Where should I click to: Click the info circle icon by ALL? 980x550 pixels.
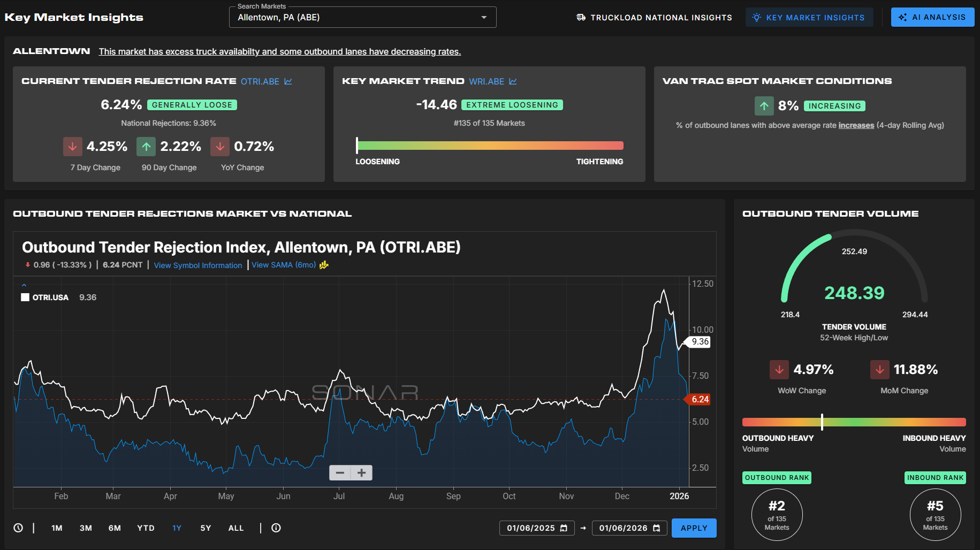click(x=276, y=528)
